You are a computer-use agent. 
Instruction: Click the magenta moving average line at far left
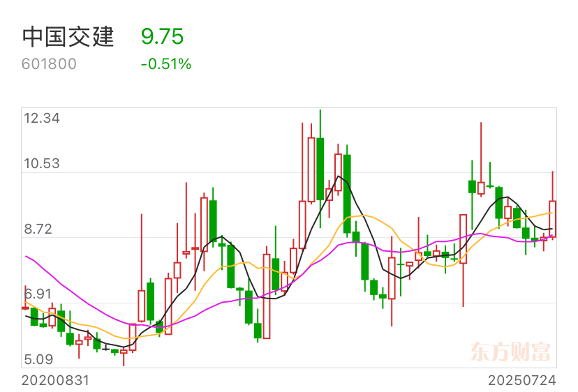(29, 258)
